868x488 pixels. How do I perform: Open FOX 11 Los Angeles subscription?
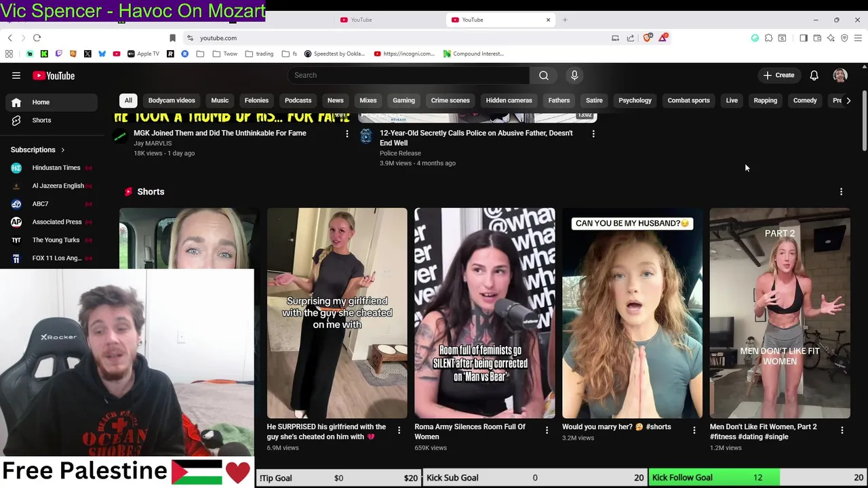(x=52, y=258)
